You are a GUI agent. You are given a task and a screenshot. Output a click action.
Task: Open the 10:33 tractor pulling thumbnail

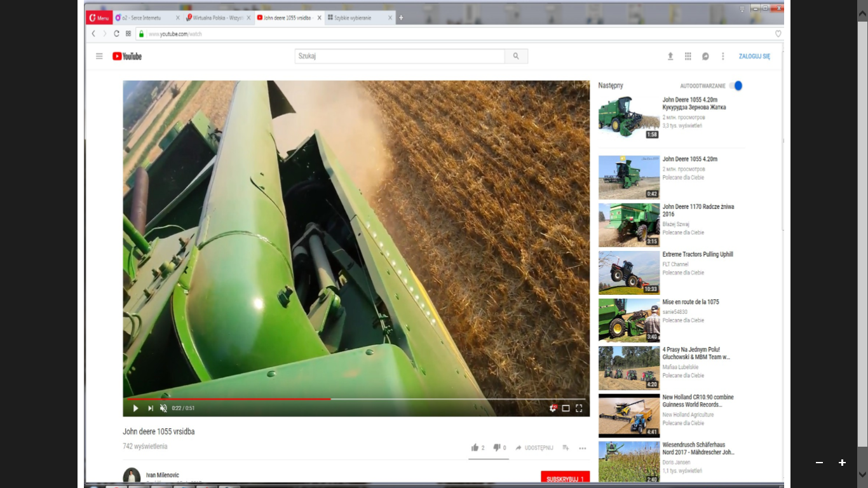(x=629, y=273)
